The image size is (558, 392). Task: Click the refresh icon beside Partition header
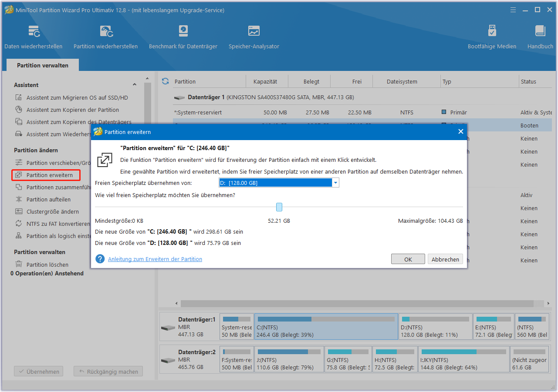click(x=165, y=81)
